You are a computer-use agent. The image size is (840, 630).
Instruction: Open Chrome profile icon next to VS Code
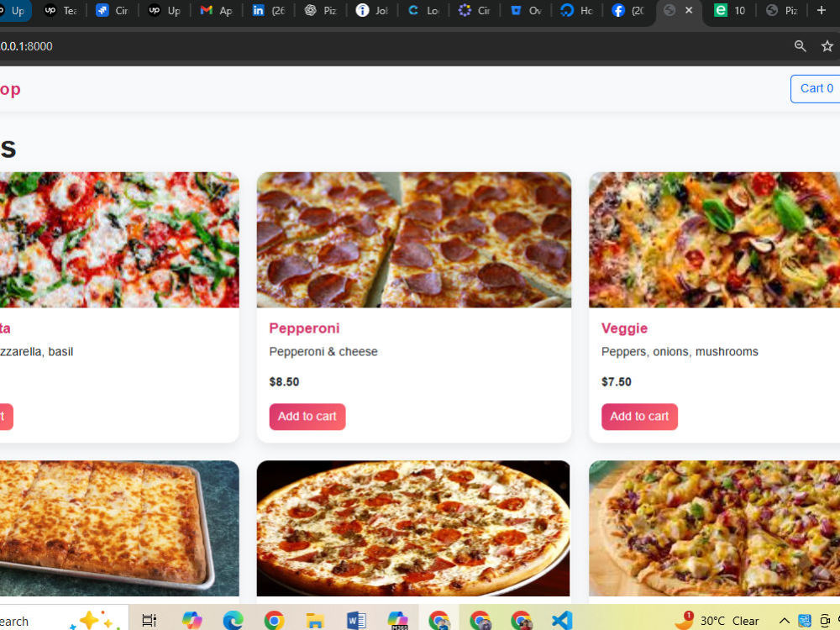(x=521, y=621)
